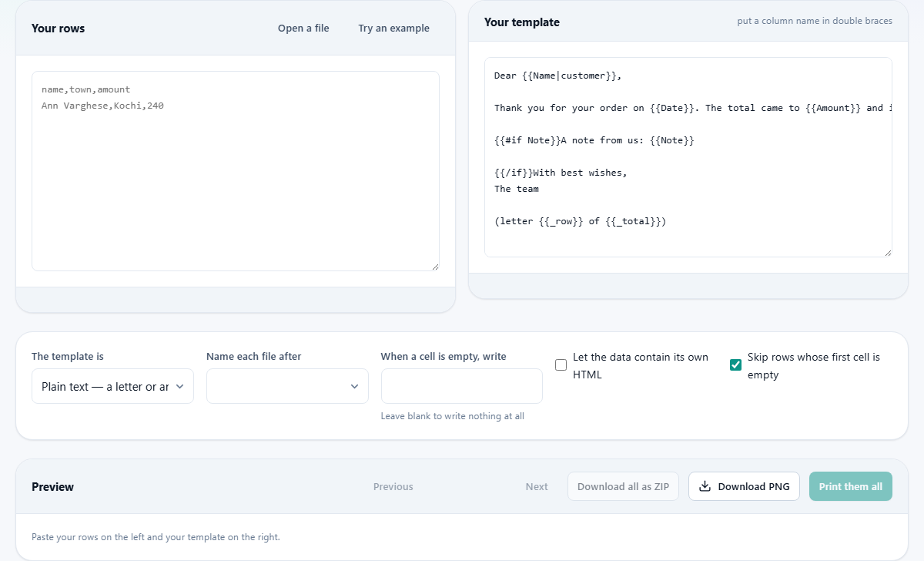924x561 pixels.
Task: Click the download icon in Download PNG
Action: [705, 486]
